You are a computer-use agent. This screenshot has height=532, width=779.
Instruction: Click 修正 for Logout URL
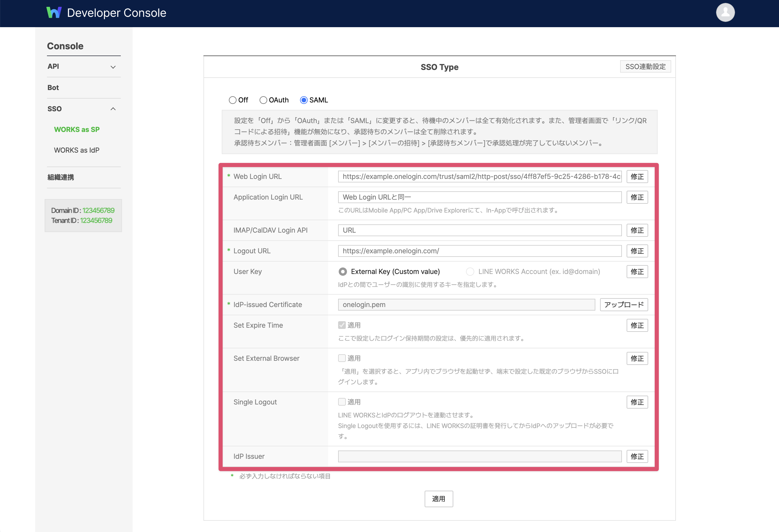637,251
